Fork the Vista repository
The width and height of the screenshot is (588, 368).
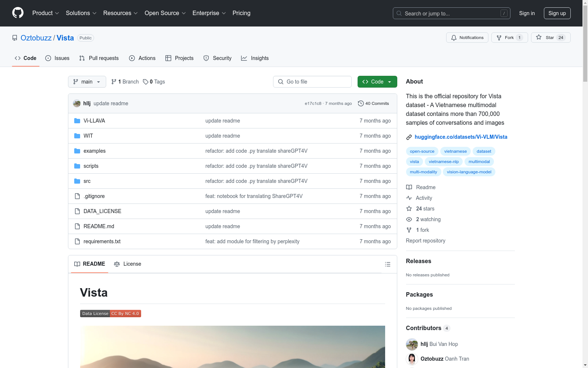(509, 38)
